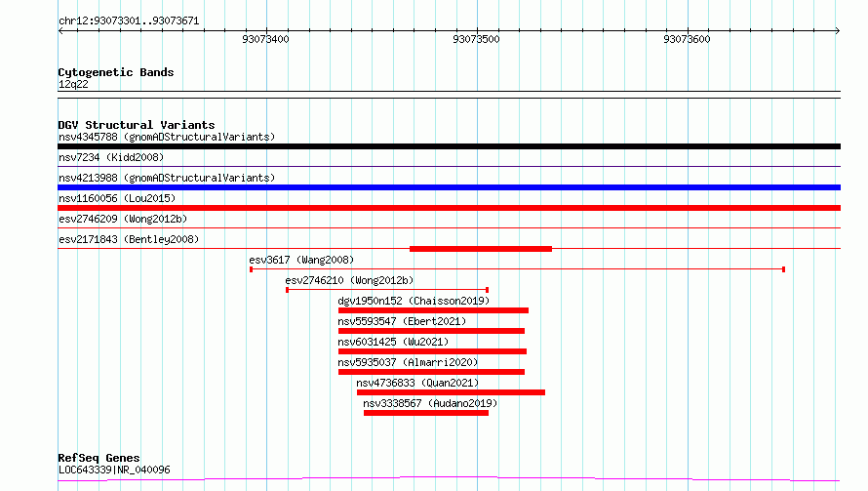This screenshot has height=491, width=868.
Task: Click the red bar of nsv6031425
Action: tap(432, 351)
